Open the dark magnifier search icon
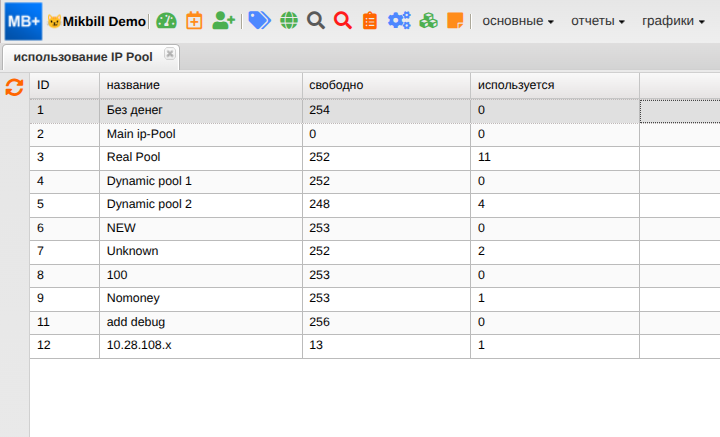Viewport: 720px width, 437px height. click(x=316, y=21)
